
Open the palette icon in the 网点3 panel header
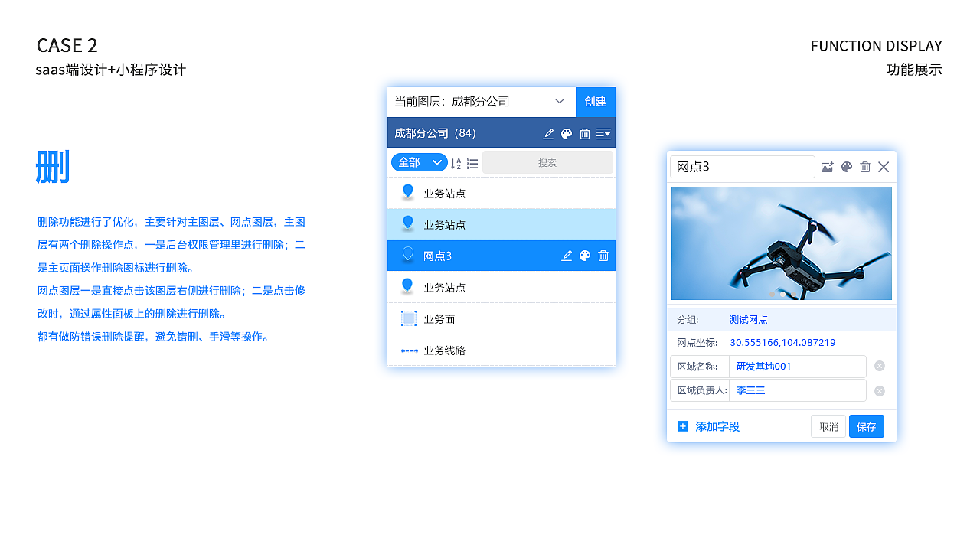click(846, 166)
